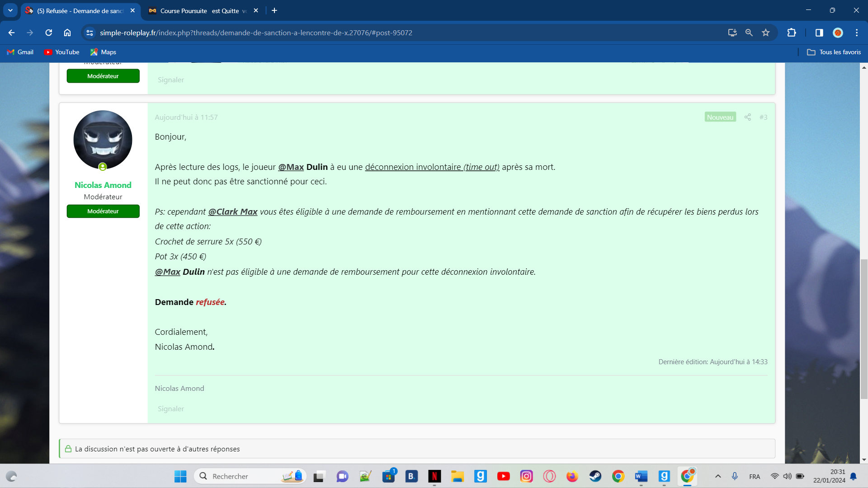Open the browser home page
This screenshot has height=488, width=868.
tap(67, 33)
